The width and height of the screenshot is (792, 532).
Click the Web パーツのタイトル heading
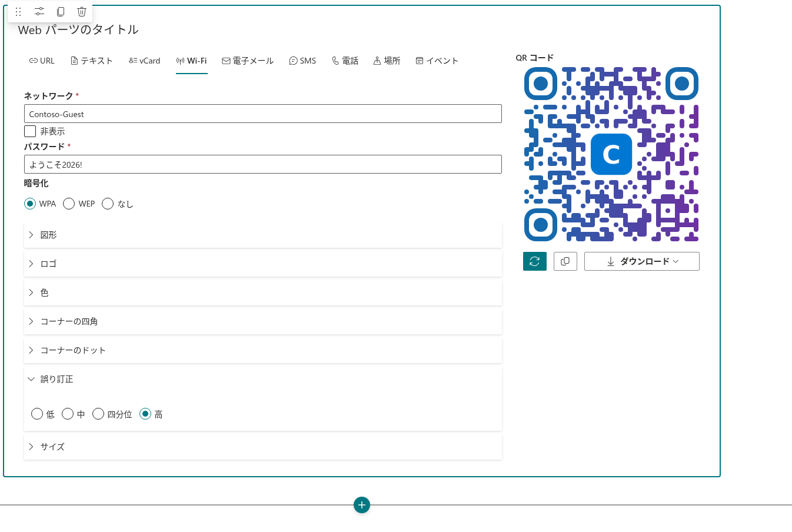click(x=78, y=29)
